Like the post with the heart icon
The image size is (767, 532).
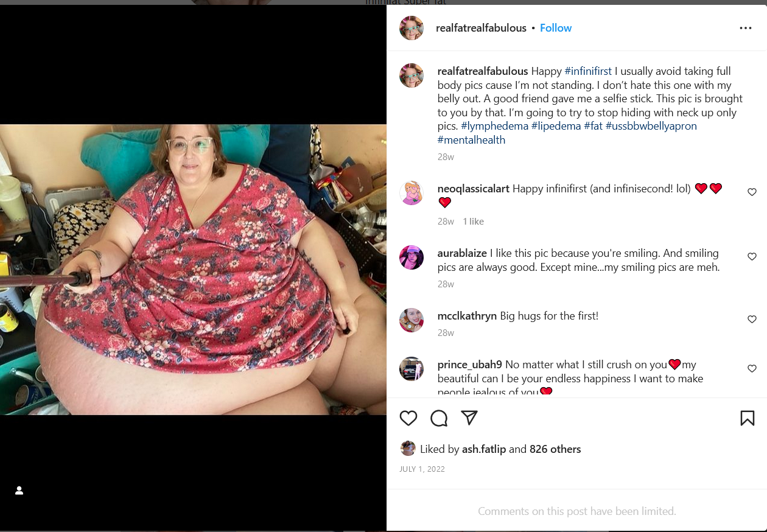[408, 418]
